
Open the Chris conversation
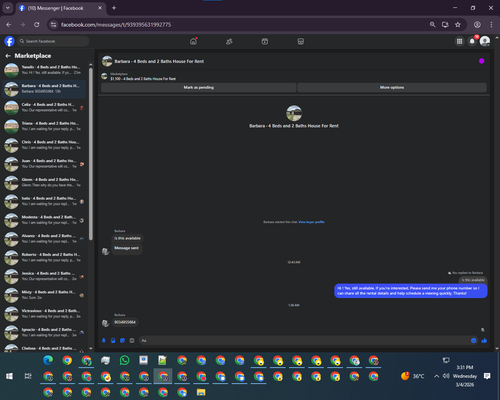click(x=45, y=145)
